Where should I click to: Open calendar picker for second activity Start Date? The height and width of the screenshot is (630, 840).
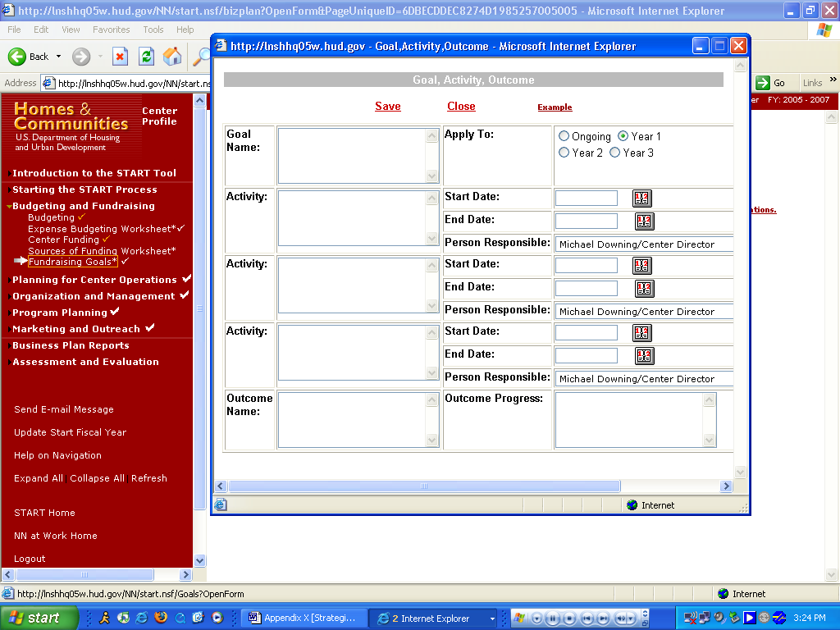pos(641,266)
